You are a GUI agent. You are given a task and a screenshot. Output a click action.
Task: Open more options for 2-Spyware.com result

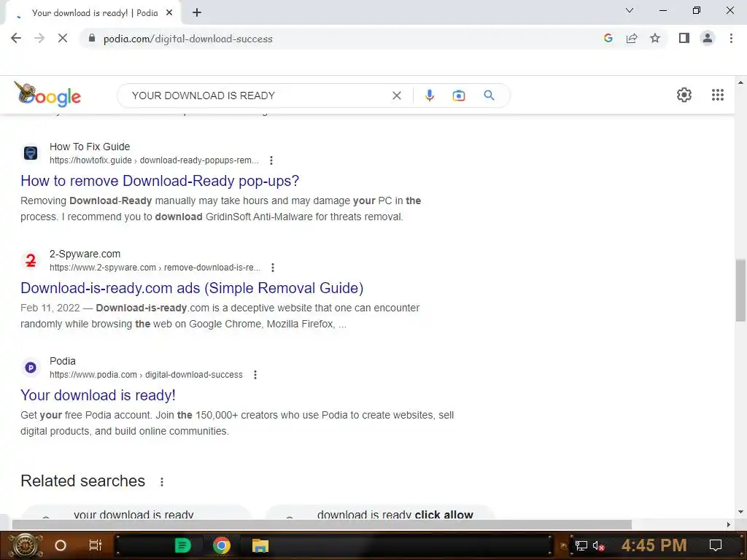coord(273,268)
